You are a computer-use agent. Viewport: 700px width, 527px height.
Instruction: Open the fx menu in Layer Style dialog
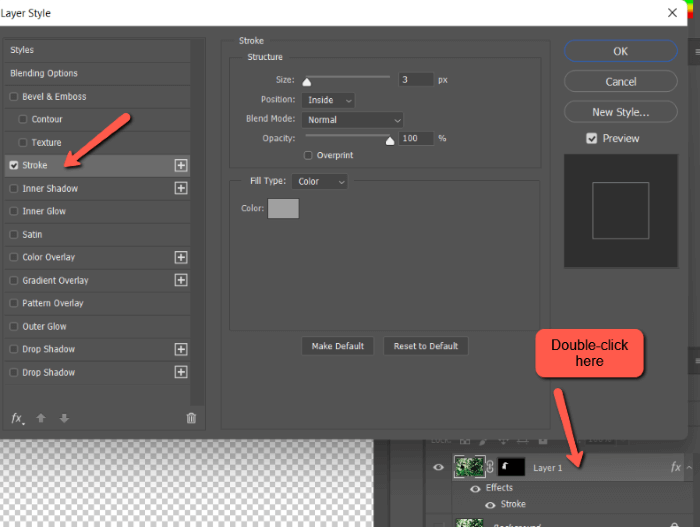point(17,418)
